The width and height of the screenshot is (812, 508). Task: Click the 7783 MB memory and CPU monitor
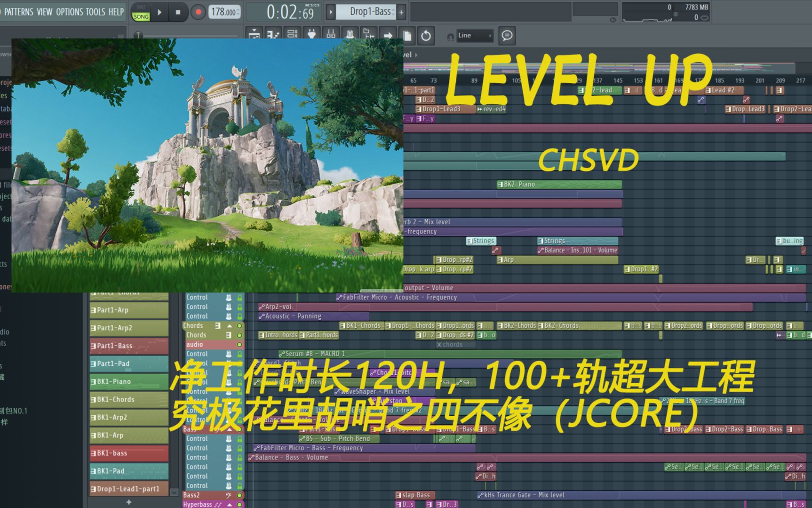666,12
